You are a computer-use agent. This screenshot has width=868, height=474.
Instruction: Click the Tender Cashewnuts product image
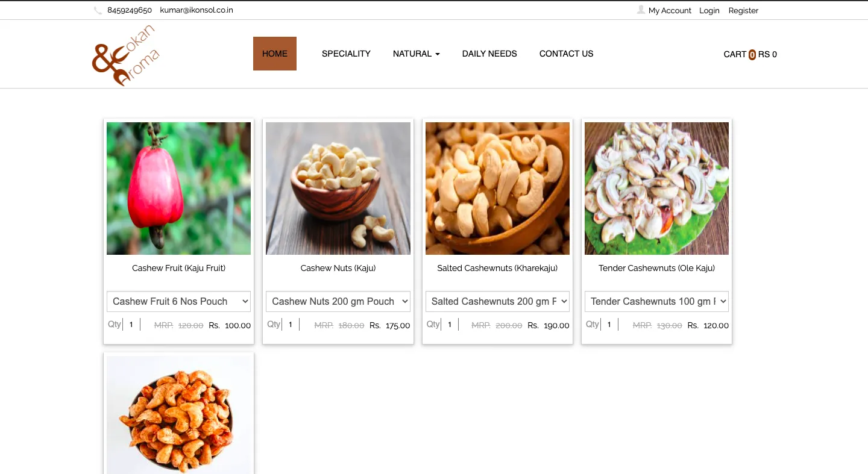(x=656, y=189)
